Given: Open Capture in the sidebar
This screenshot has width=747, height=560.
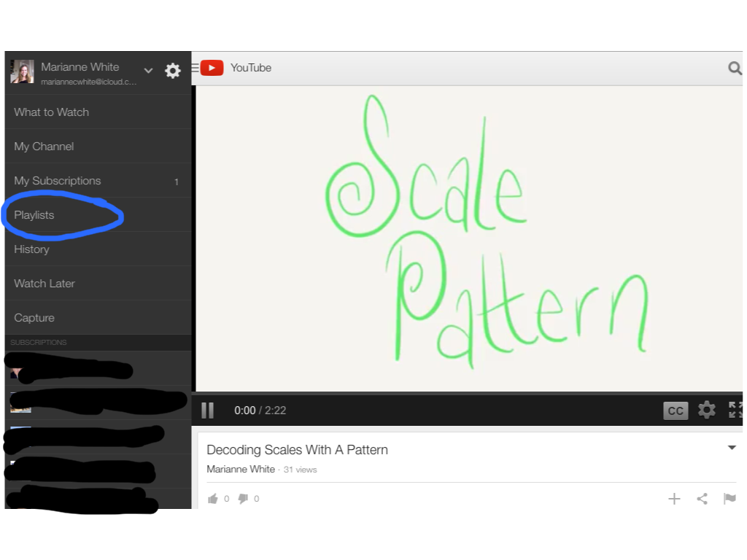Looking at the screenshot, I should click(98, 318).
